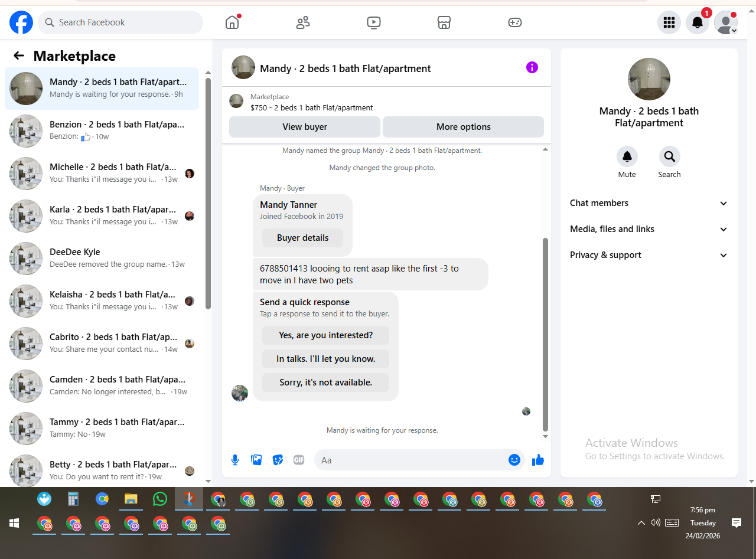Open the Marketplace storefront icon
Screen dimensions: 756x559
[x=444, y=22]
